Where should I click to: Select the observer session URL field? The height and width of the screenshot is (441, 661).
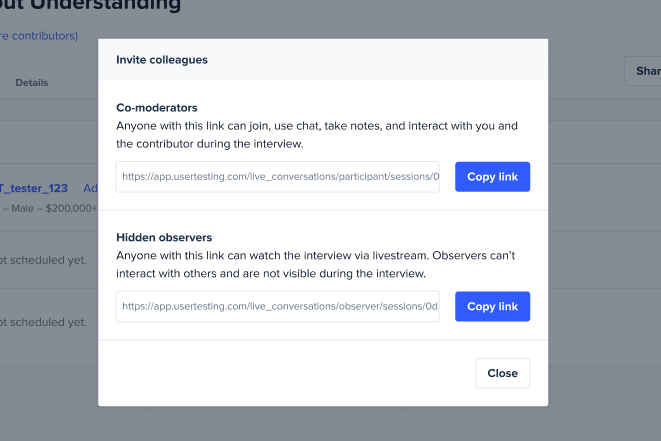click(x=277, y=307)
